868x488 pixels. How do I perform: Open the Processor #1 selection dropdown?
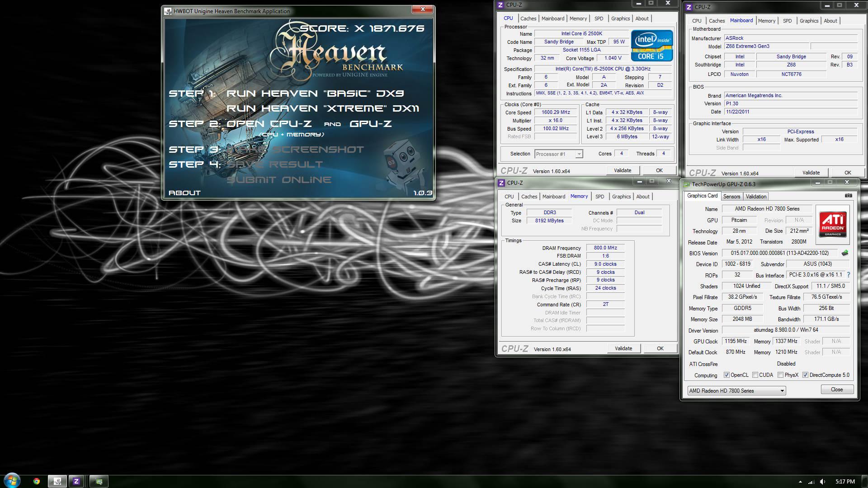558,154
